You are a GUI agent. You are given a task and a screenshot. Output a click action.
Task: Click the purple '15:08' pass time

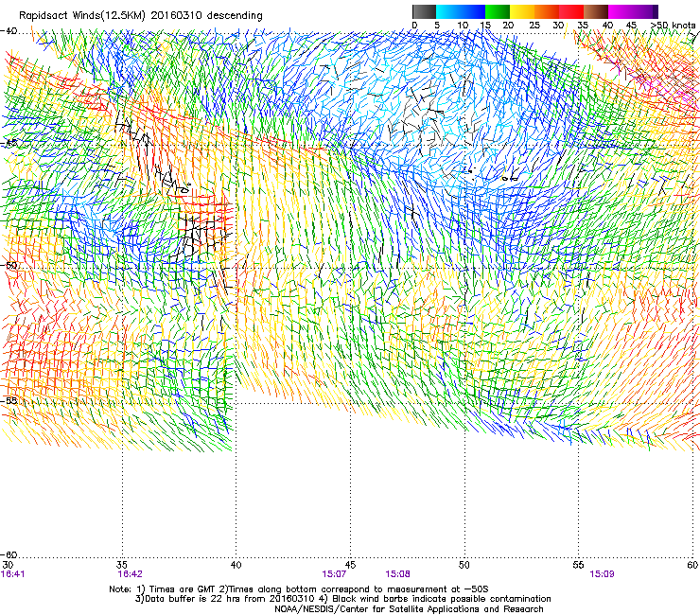(397, 574)
